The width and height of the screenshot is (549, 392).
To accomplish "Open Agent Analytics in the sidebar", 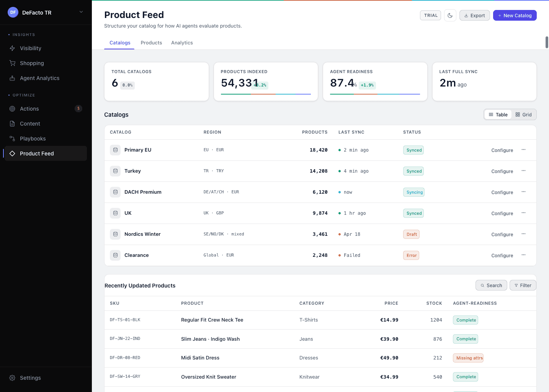I will click(39, 78).
